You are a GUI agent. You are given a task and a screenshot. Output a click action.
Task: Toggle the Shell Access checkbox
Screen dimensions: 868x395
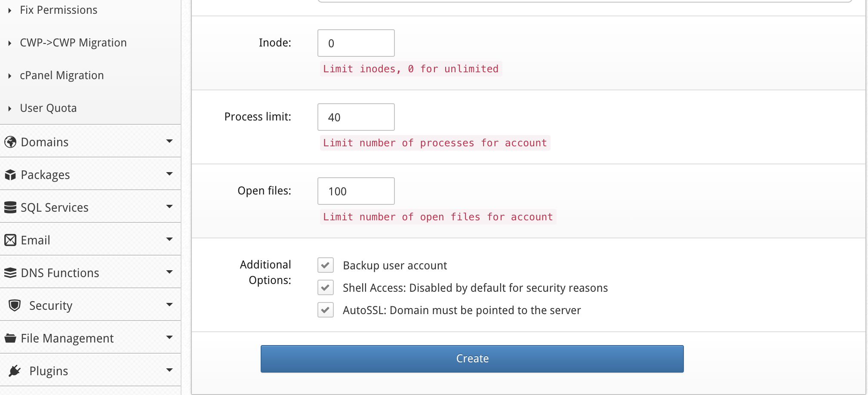click(x=326, y=287)
